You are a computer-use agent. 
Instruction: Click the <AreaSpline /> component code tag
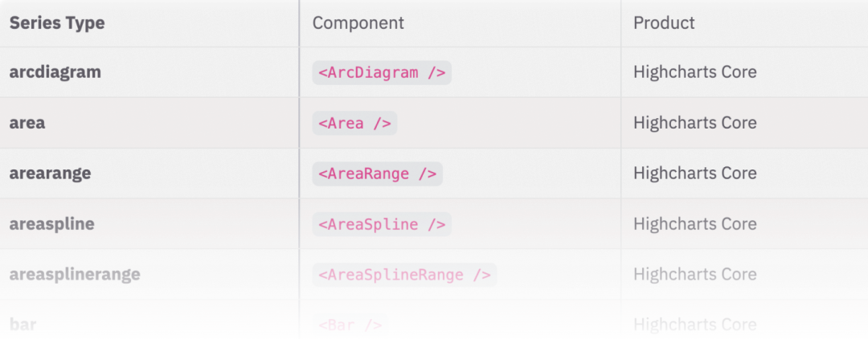point(382,225)
